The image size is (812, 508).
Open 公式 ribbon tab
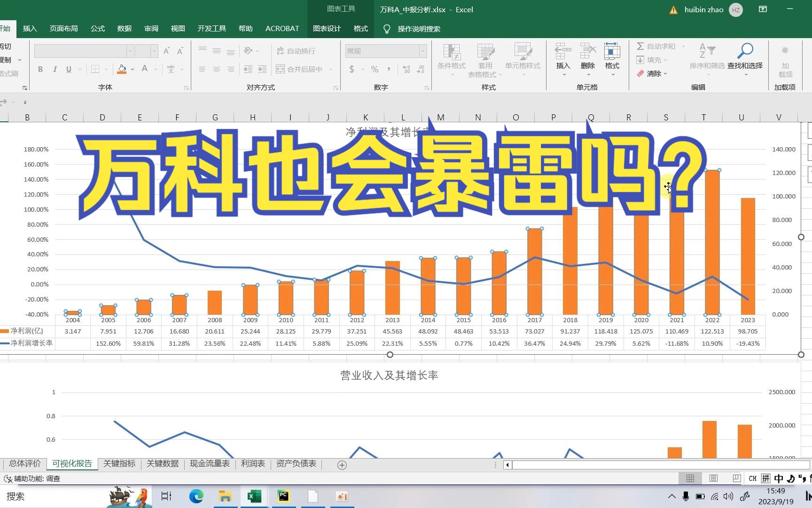click(97, 29)
